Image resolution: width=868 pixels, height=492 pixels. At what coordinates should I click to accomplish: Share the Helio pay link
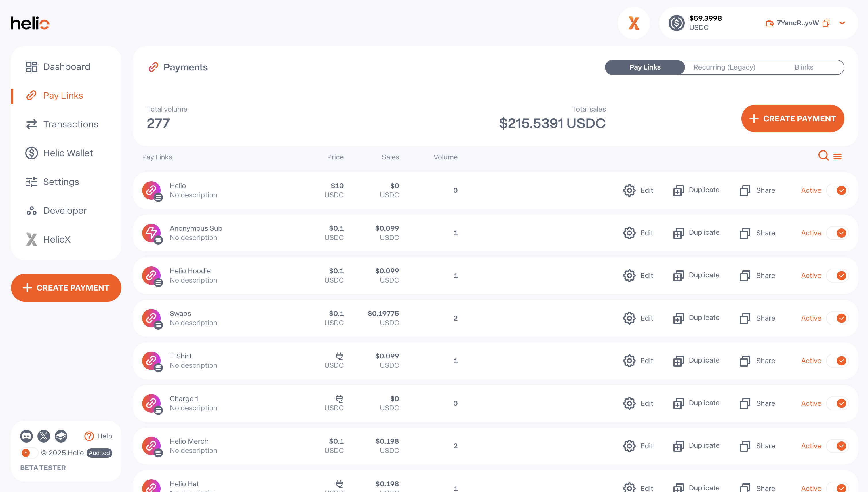[757, 190]
